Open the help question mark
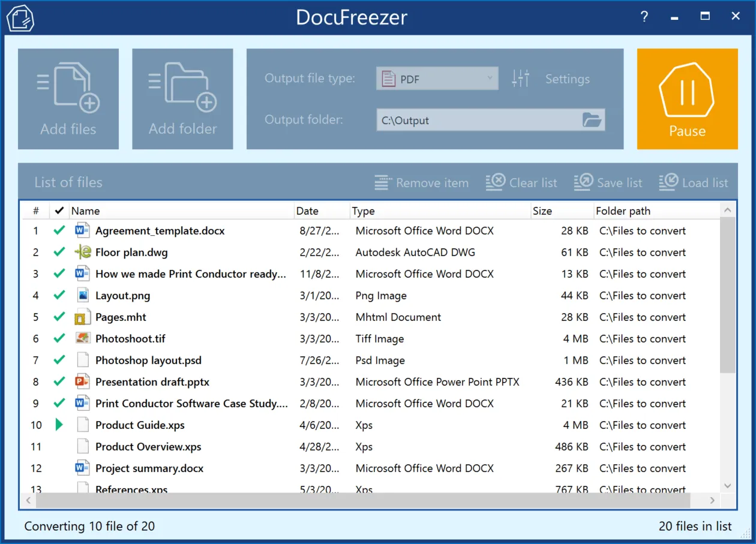Viewport: 756px width, 544px height. (644, 17)
